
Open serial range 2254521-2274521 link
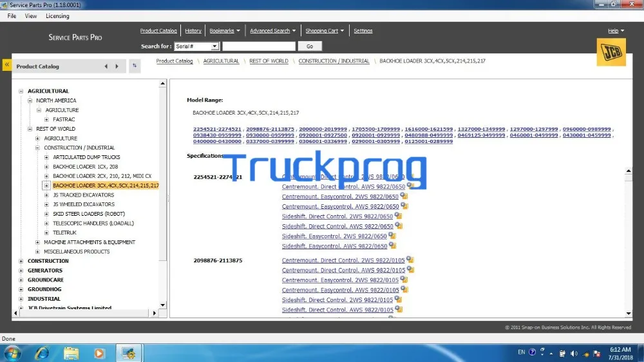pos(217,129)
